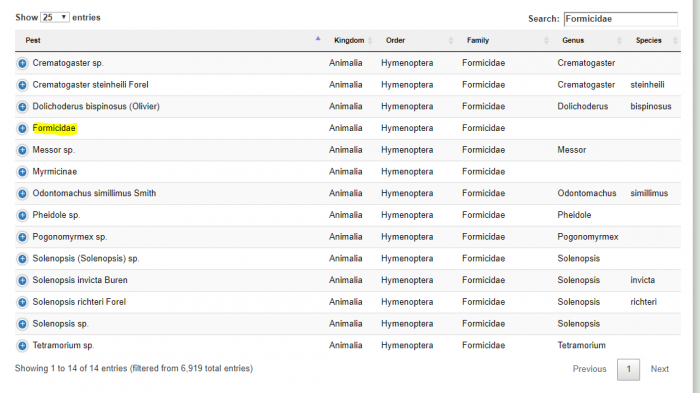Expand the Tetramorium sp. entry
Screen dimensions: 700x393
pyautogui.click(x=22, y=346)
